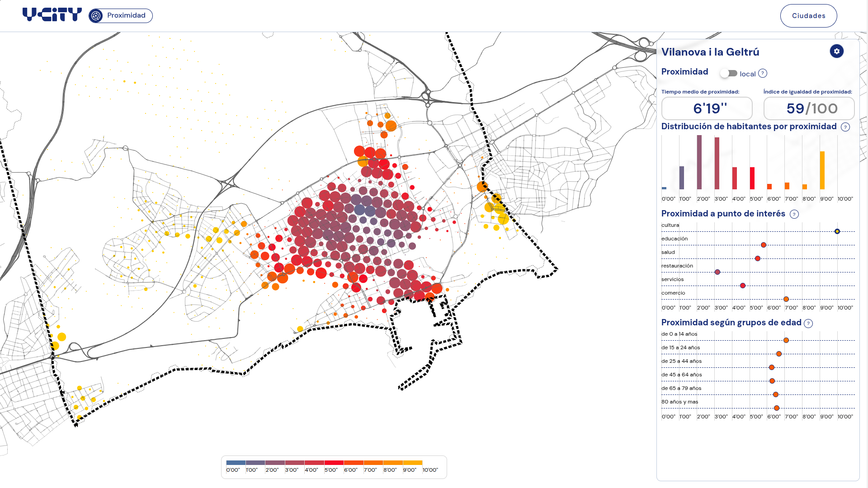Viewport: 868px width, 488px height.
Task: Click the 9'00" yellow bar in distribution chart
Action: point(822,170)
